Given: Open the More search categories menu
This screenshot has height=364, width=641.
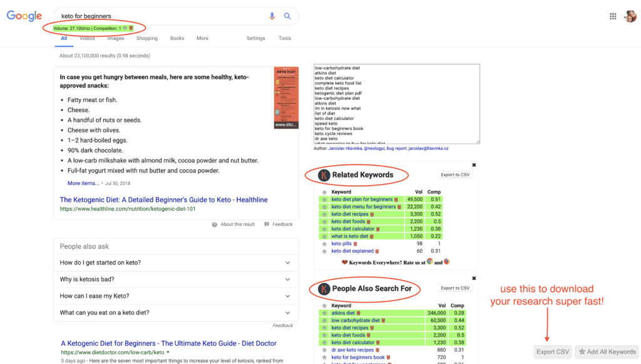Looking at the screenshot, I should (202, 38).
